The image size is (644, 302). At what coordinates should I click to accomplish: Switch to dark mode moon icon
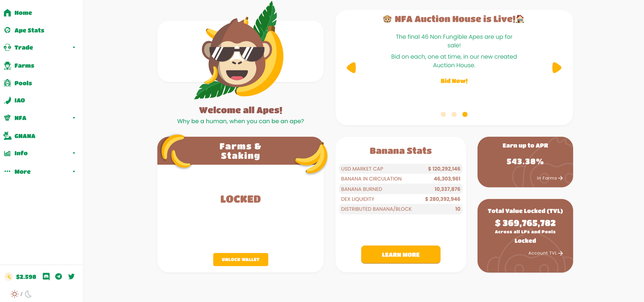[x=28, y=294]
